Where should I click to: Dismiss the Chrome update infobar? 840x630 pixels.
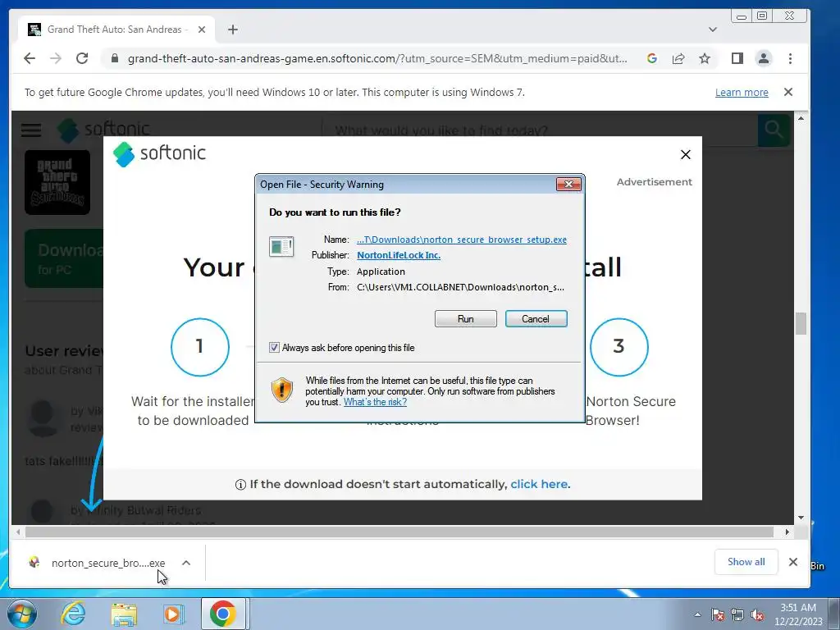point(788,92)
